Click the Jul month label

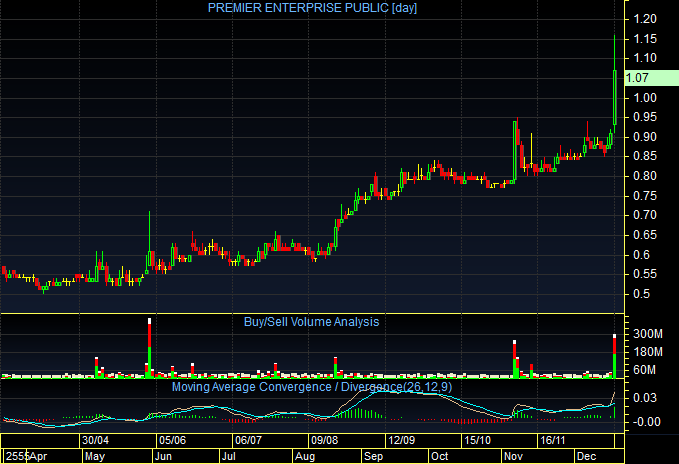[x=228, y=456]
